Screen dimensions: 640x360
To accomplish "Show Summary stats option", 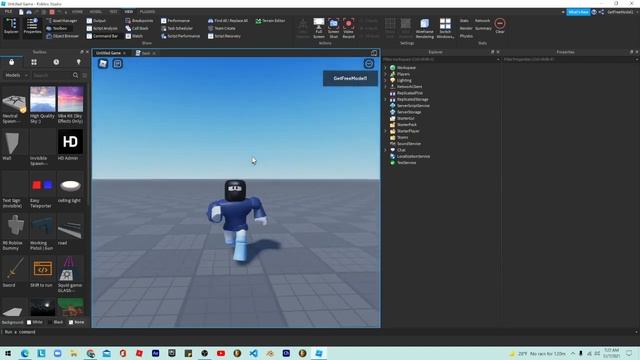I will pos(483,28).
